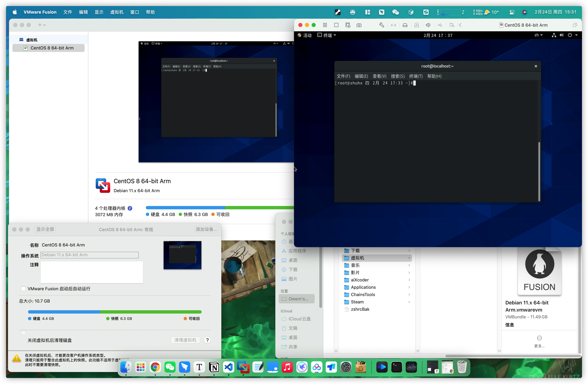Open the 查看(V) menu in the terminal
The image size is (588, 384).
379,76
